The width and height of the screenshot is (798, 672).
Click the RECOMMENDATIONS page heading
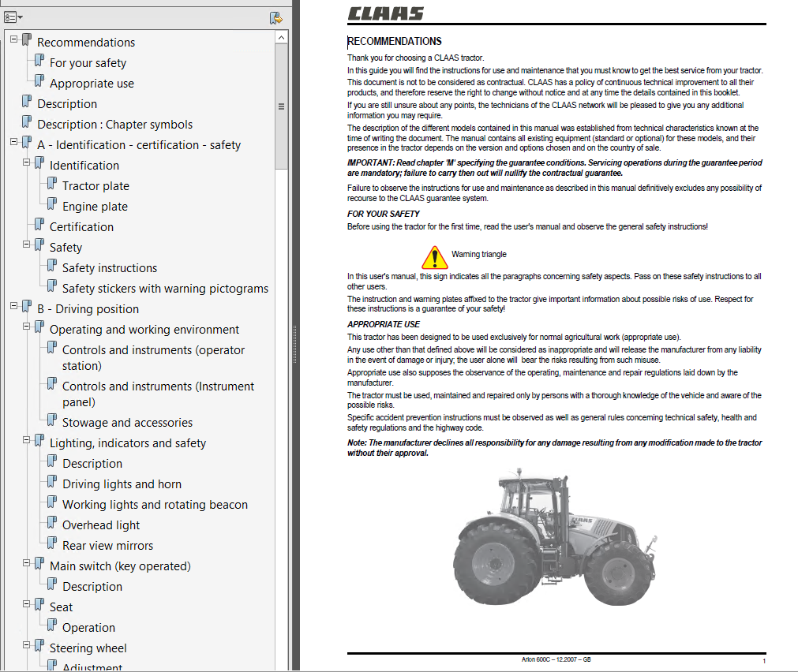click(395, 41)
